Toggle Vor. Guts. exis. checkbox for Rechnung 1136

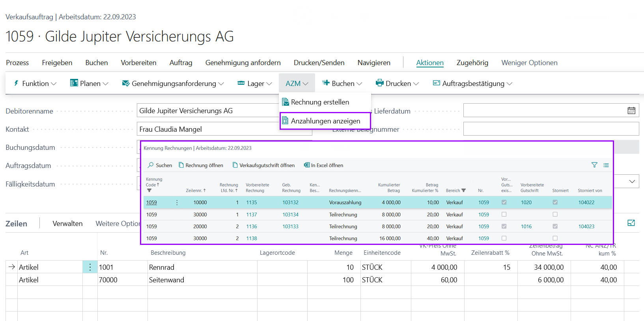tap(504, 226)
